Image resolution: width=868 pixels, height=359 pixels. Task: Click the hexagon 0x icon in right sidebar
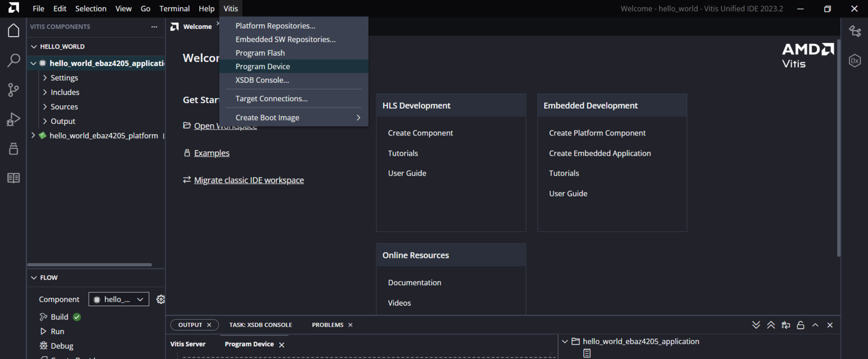click(855, 60)
